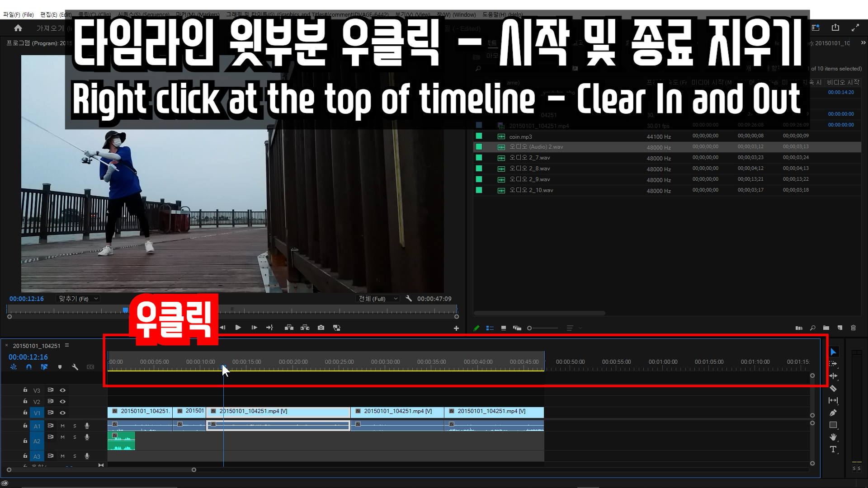The height and width of the screenshot is (488, 868).
Task: Choose the Ripple Edit tool
Action: 833,376
